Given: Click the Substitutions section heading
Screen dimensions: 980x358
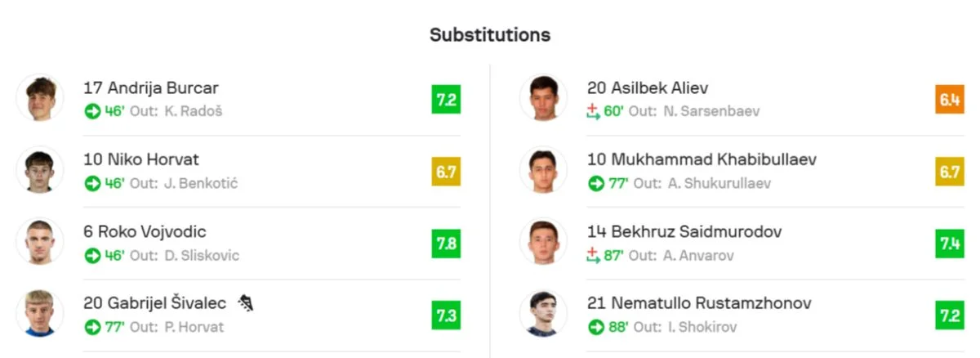Looking at the screenshot, I should 490,35.
